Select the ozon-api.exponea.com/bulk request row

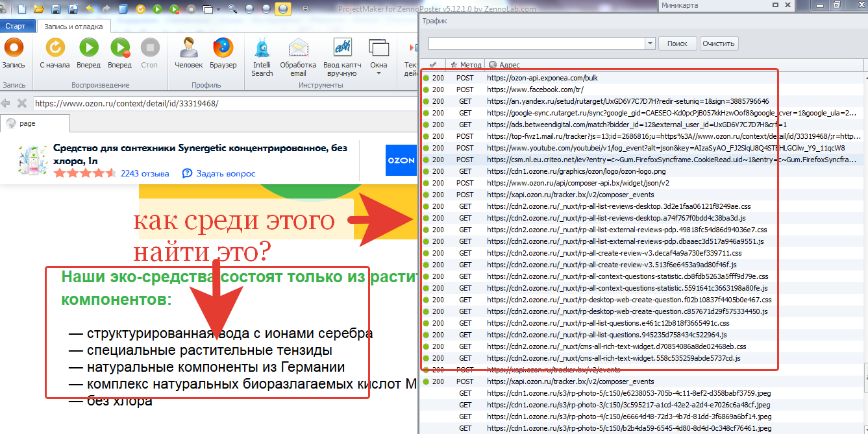tap(643, 78)
